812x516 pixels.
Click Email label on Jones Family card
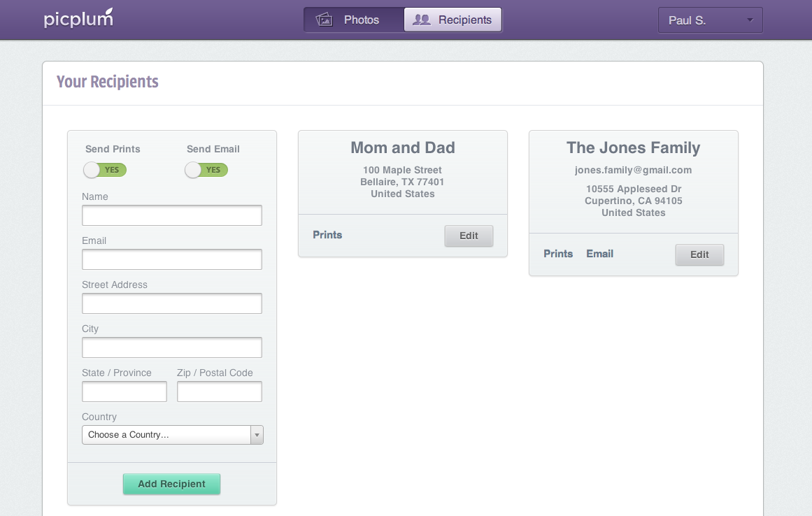[x=599, y=254]
